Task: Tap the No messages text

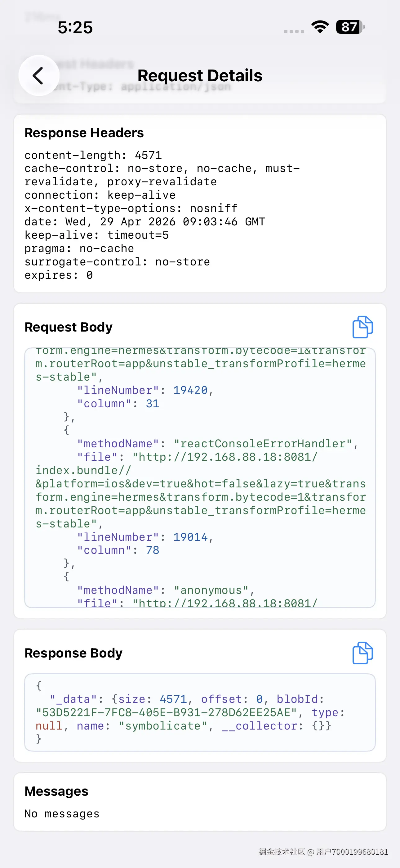Action: 61,813
